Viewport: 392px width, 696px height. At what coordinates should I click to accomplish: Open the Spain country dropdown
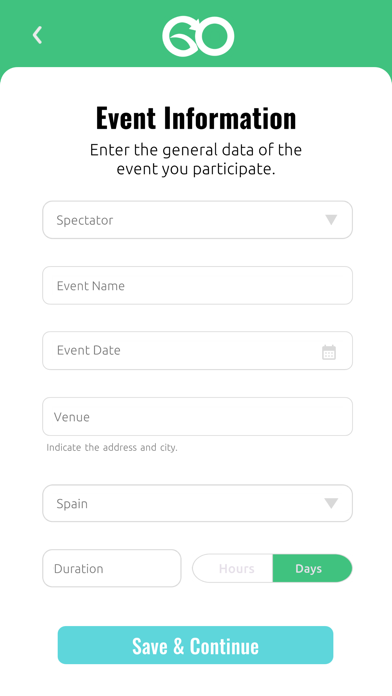click(x=198, y=503)
